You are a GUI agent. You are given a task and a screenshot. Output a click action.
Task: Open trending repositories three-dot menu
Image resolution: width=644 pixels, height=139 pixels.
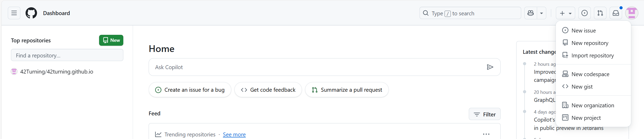coord(486,134)
